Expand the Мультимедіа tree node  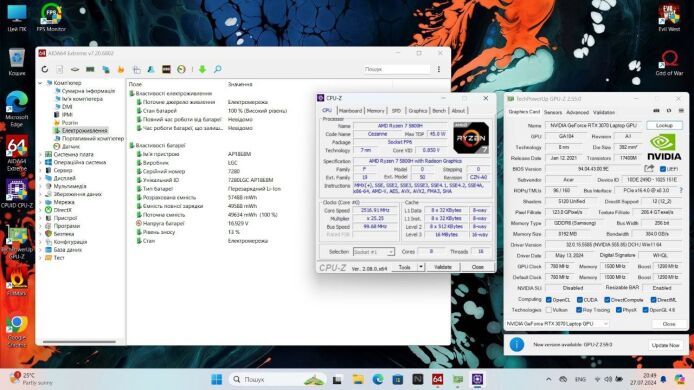click(x=40, y=186)
